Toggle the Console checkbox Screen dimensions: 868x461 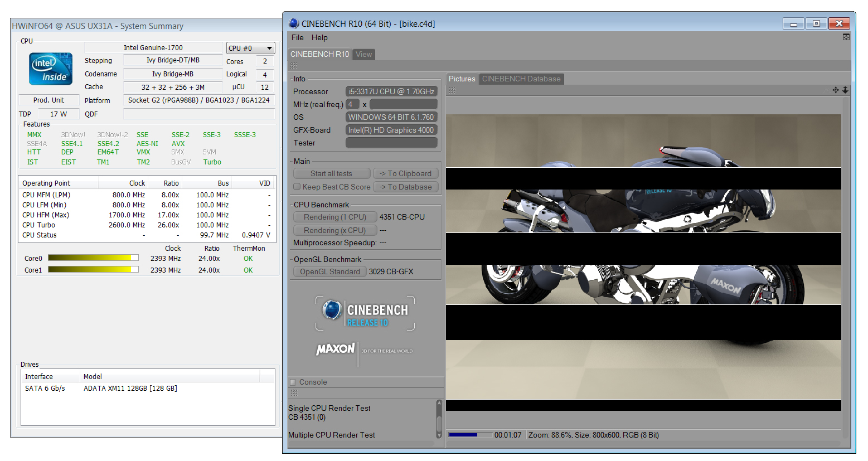coord(293,382)
